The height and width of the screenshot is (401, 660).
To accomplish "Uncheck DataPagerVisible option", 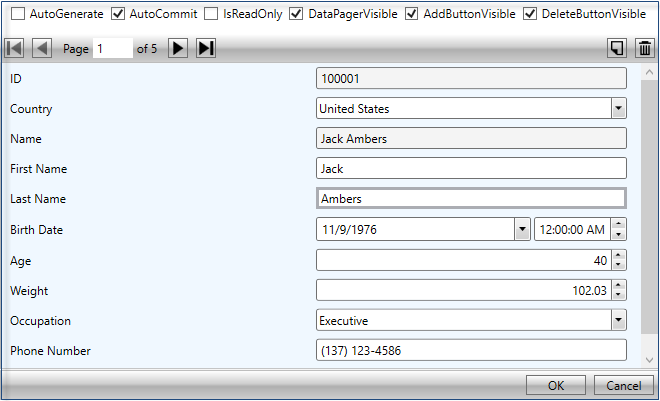I will click(x=297, y=15).
